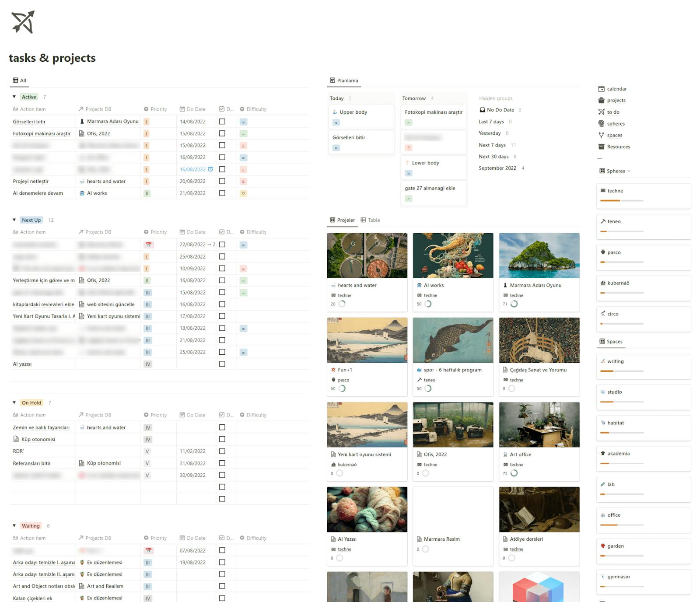Image resolution: width=700 pixels, height=602 pixels.
Task: Click the spheres globe icon
Action: (602, 124)
